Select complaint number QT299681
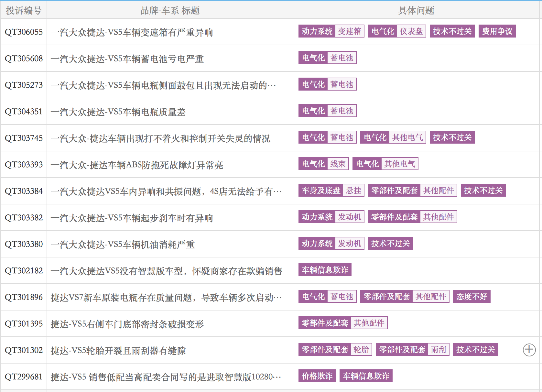Screen dimensions: 542x392 [24, 377]
